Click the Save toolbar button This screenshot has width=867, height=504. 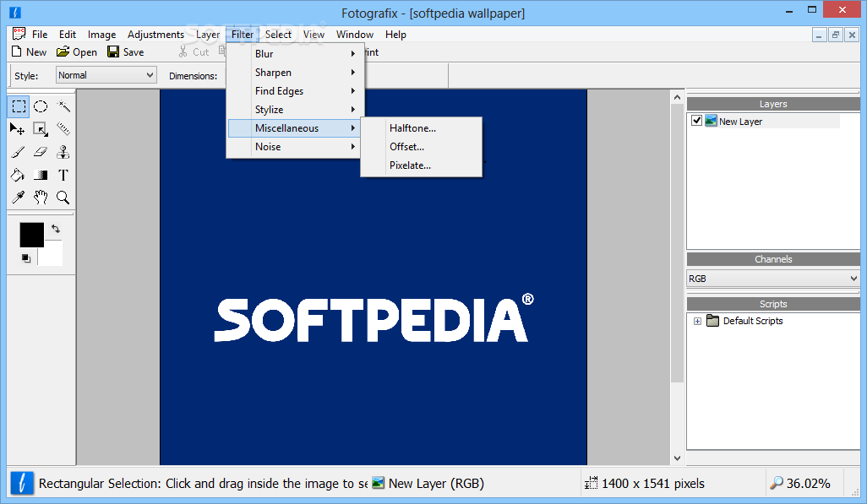point(126,52)
